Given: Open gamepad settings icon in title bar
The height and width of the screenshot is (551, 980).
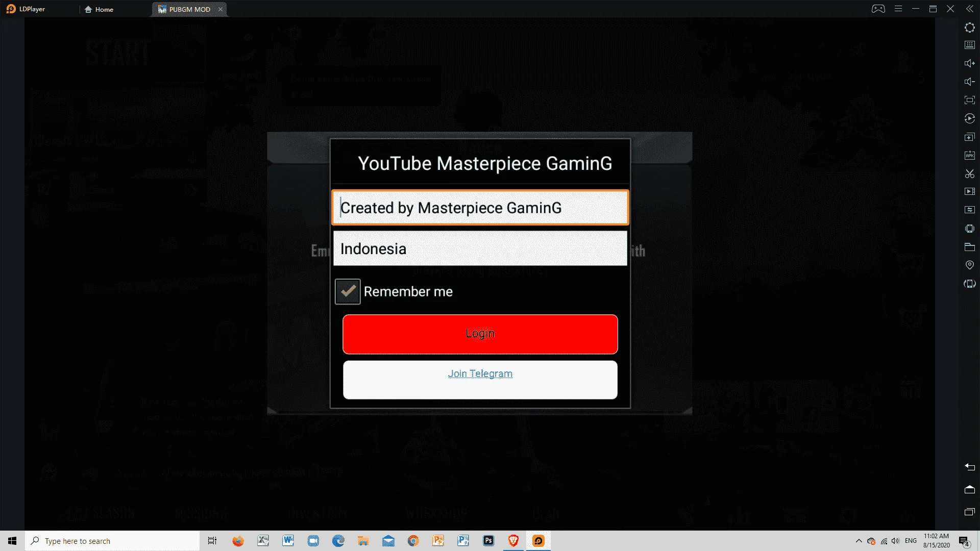Looking at the screenshot, I should click(878, 9).
